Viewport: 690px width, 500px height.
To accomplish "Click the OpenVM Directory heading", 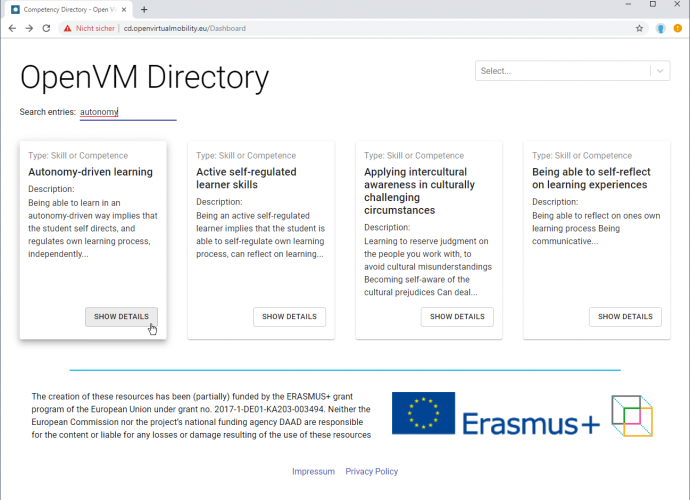I will click(x=144, y=77).
